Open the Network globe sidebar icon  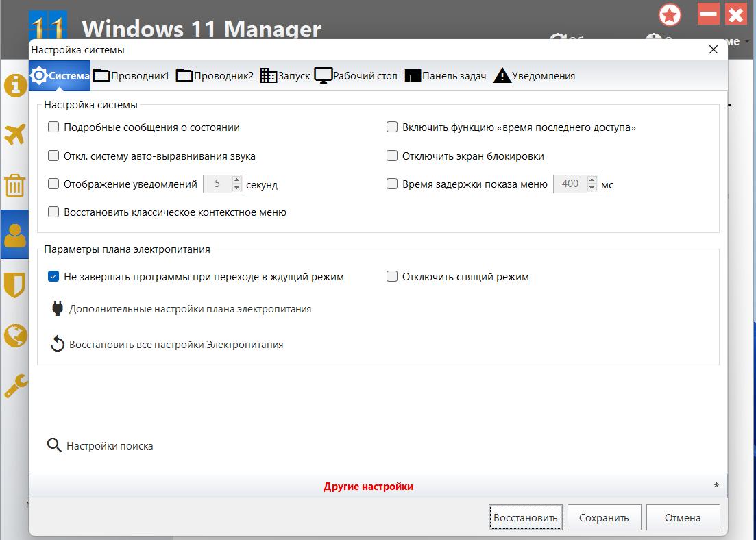[x=16, y=335]
